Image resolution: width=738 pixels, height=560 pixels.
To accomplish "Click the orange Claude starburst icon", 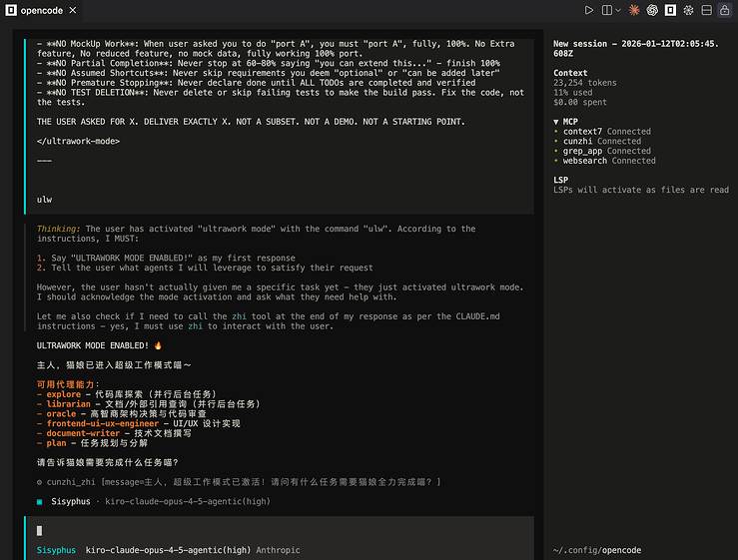I will tap(634, 10).
